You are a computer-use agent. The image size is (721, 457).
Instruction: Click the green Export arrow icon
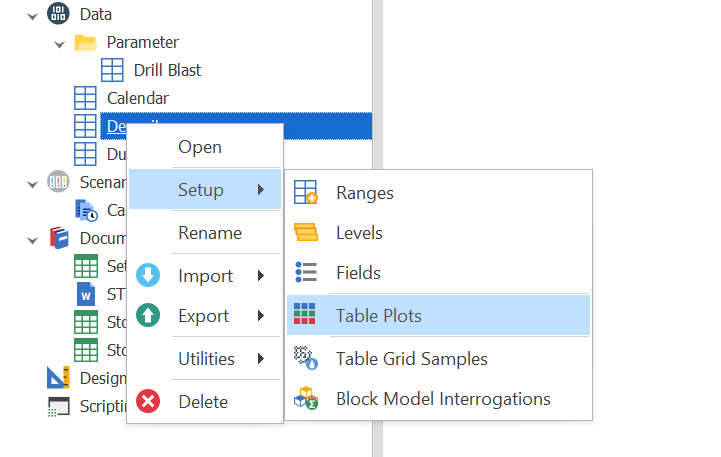pyautogui.click(x=148, y=316)
